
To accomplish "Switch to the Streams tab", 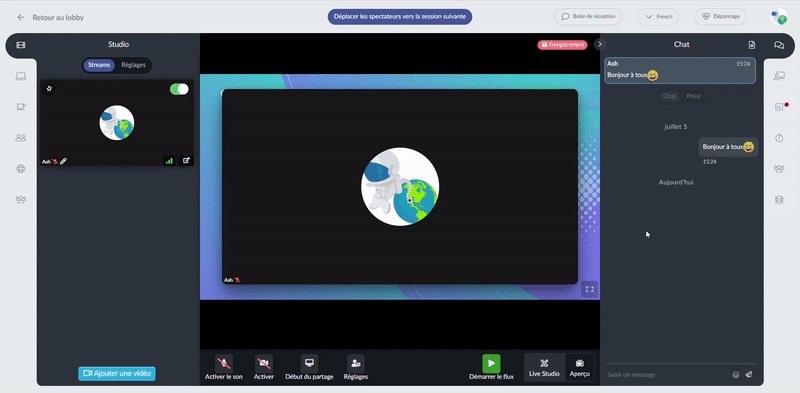I will click(x=99, y=65).
